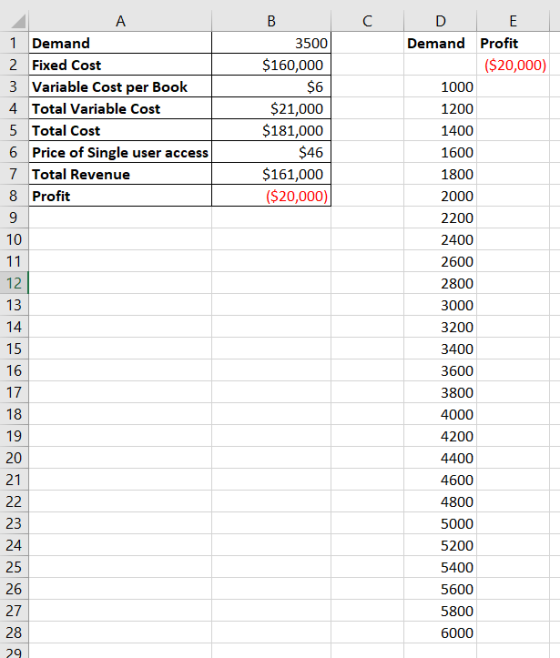
Task: Select column A header
Action: coord(120,21)
